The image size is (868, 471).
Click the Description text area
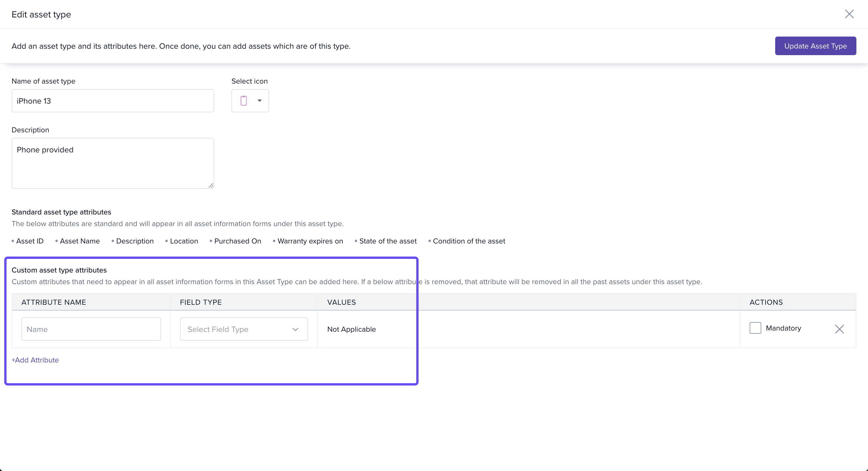point(113,163)
